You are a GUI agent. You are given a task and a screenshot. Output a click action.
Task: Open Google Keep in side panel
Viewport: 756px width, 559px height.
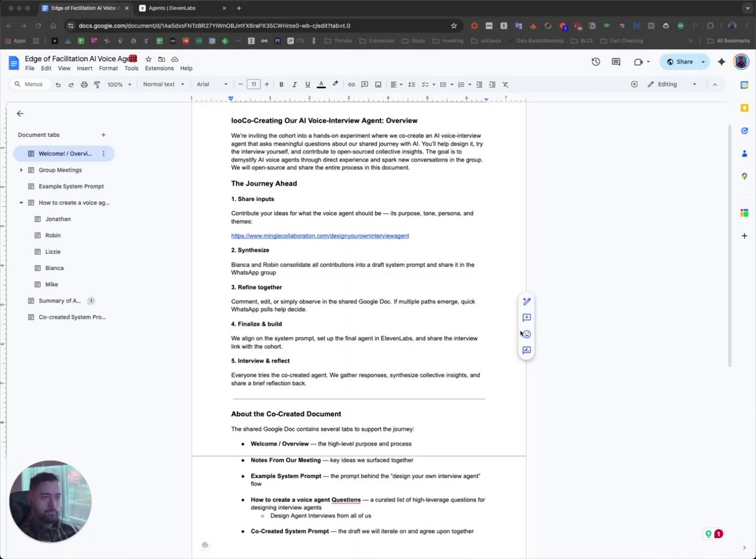click(x=744, y=108)
